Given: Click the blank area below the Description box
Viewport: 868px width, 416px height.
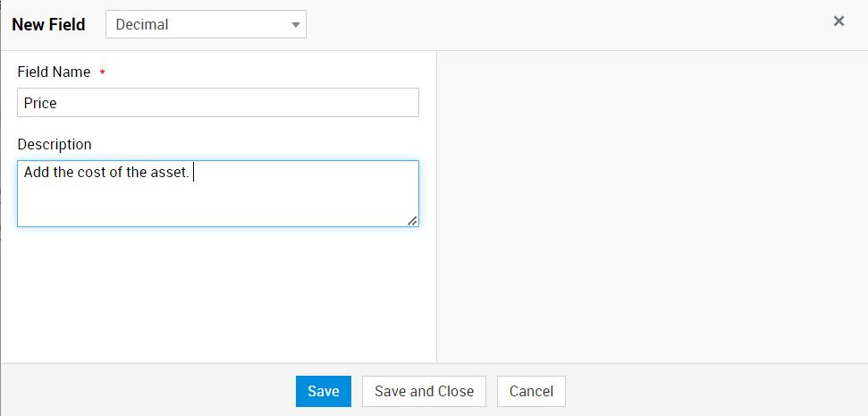Looking at the screenshot, I should click(x=218, y=295).
